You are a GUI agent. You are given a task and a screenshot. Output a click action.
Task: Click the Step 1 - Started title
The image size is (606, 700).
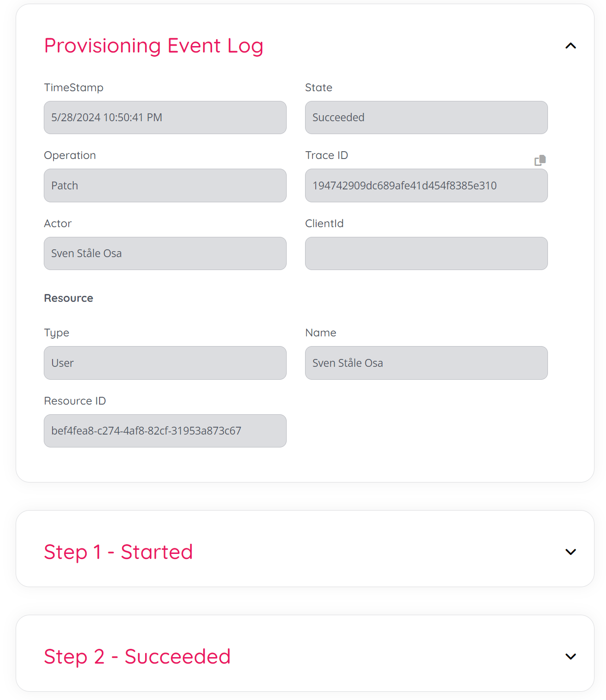(118, 552)
